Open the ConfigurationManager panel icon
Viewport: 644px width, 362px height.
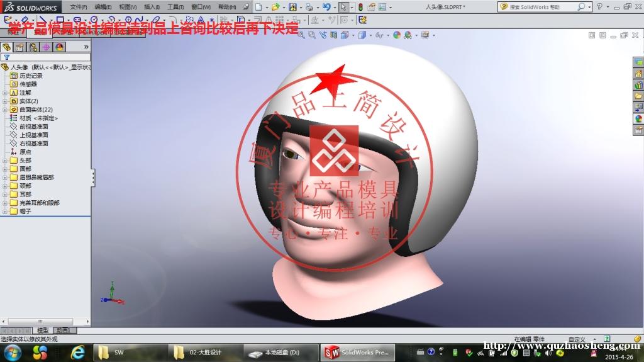click(x=33, y=47)
